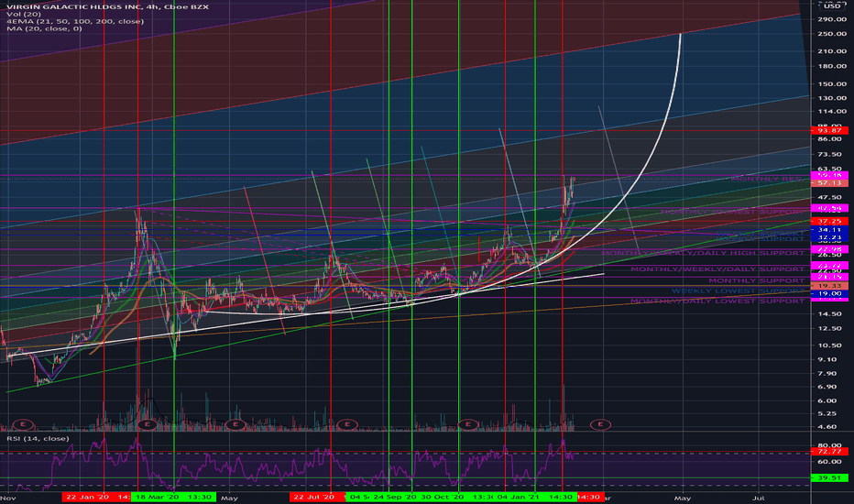Click the 24 Sep '20 date label
854x504 pixels.
coord(395,497)
